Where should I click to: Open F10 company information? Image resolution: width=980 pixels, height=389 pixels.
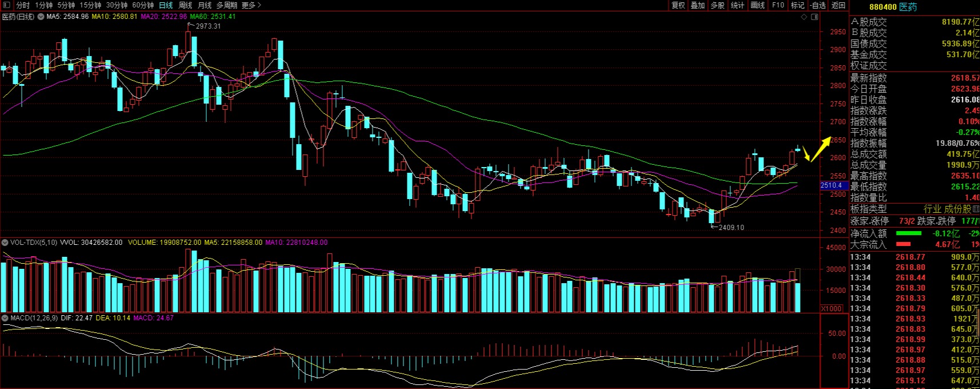778,5
